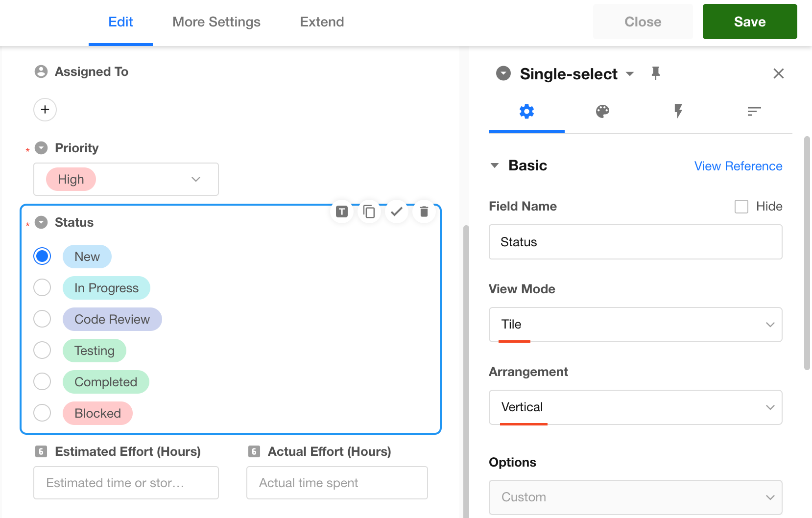Open the View Reference link
Viewport: 812px width, 518px height.
click(x=738, y=166)
